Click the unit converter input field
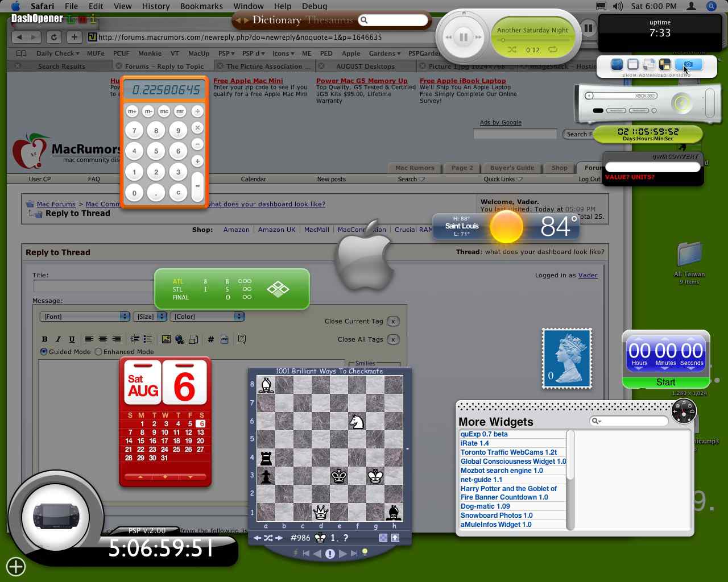The height and width of the screenshot is (582, 728). click(x=652, y=167)
